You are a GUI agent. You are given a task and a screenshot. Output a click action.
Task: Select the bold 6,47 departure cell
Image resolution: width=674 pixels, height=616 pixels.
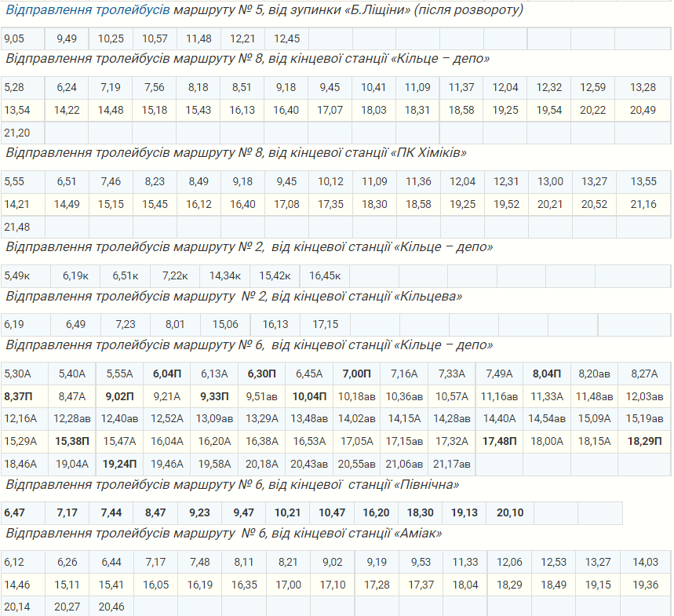[14, 513]
